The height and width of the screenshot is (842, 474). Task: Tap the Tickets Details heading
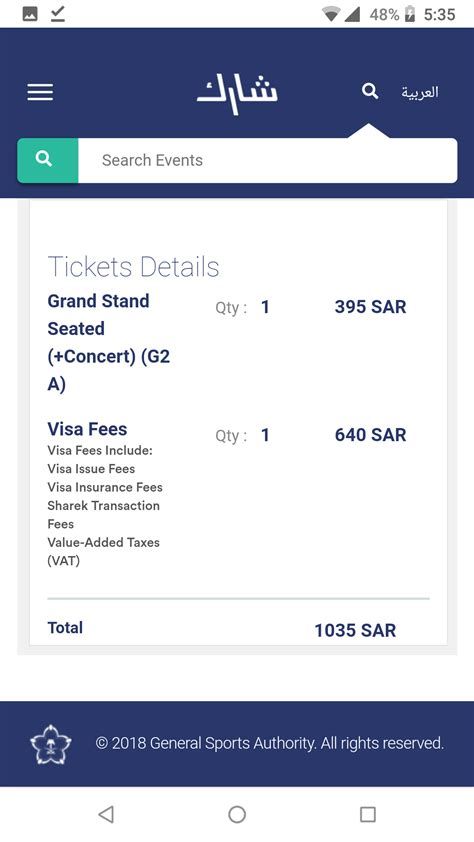click(134, 267)
